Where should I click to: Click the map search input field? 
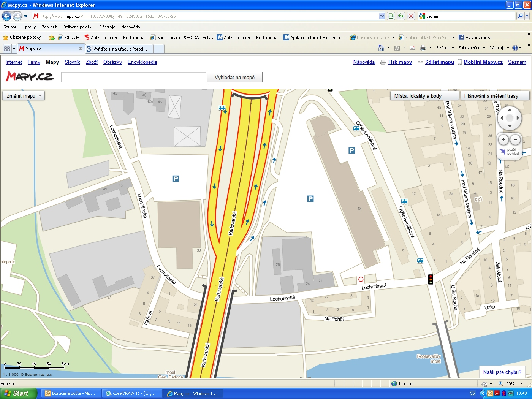[134, 77]
